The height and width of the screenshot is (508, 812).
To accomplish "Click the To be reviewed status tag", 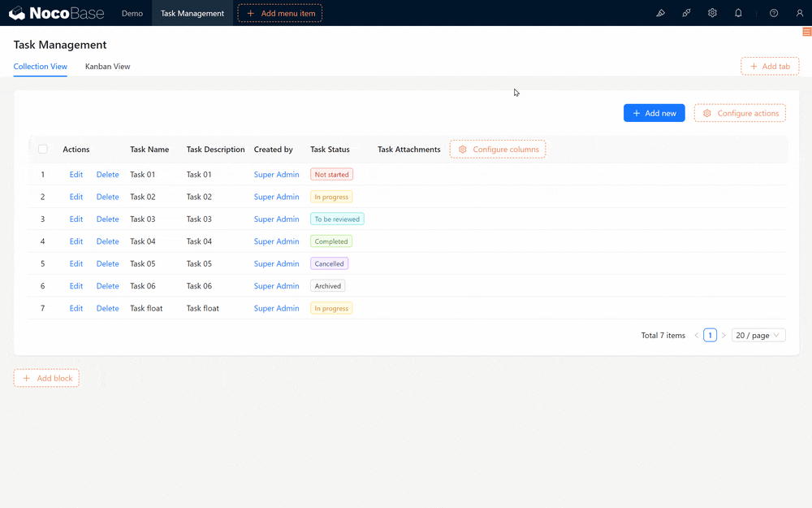I will pos(337,219).
